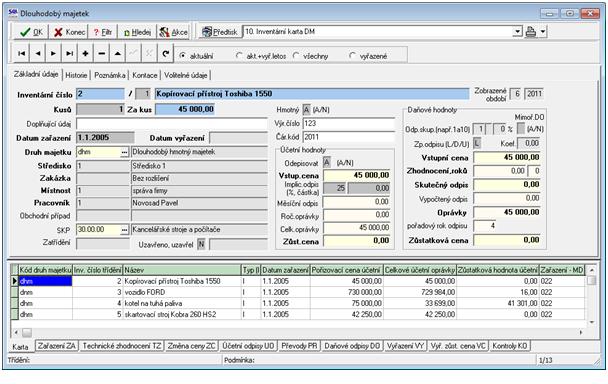Open the Kontace tab

pos(145,75)
